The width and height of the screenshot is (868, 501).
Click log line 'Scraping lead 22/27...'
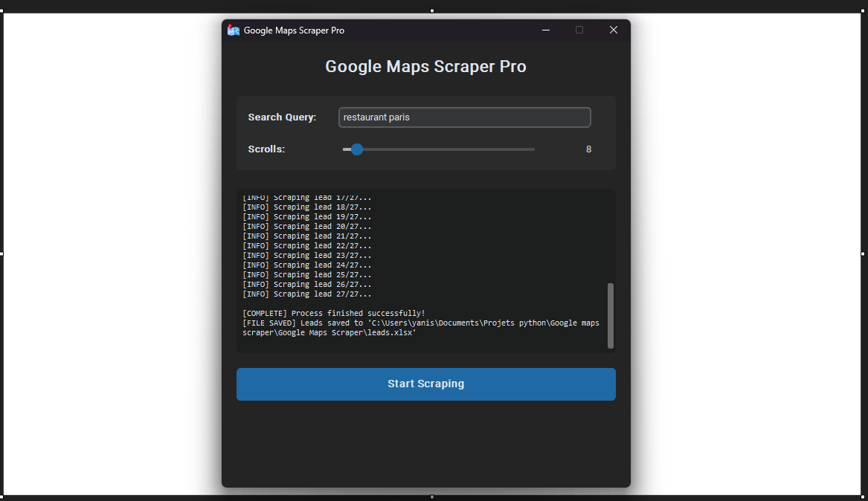click(307, 246)
